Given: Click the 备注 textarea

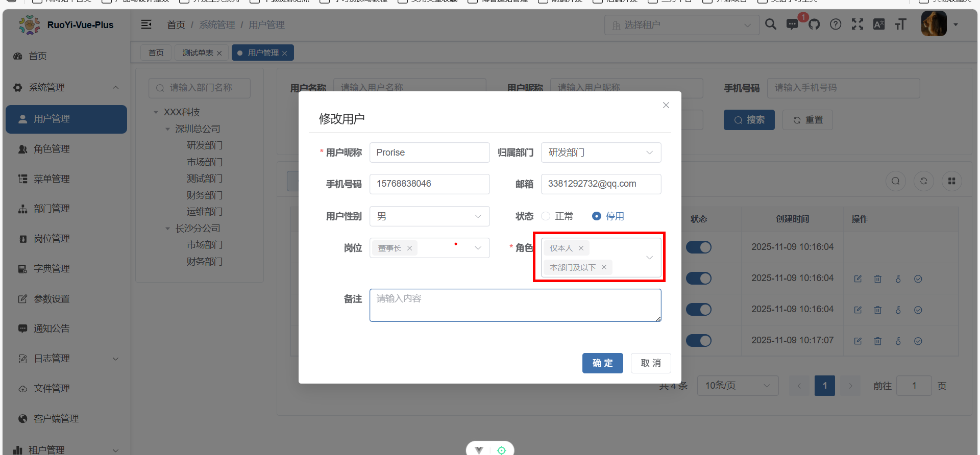Looking at the screenshot, I should 515,306.
